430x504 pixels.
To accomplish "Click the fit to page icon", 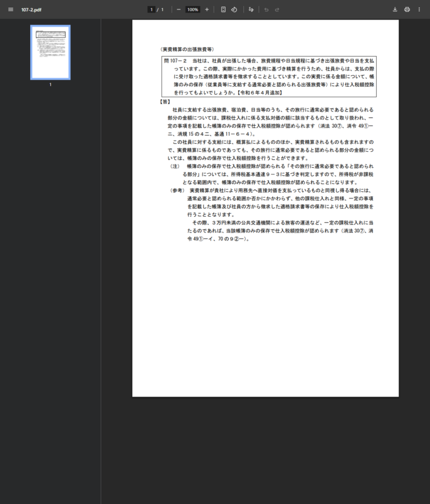I will [223, 9].
